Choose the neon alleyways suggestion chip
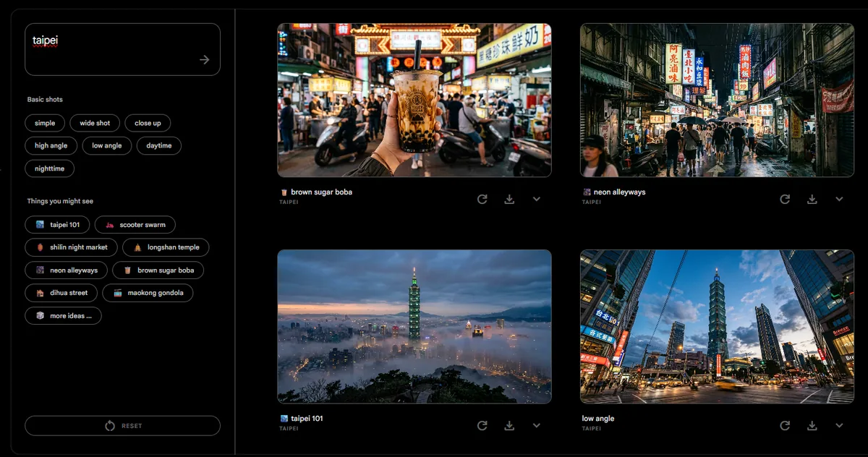 click(67, 270)
